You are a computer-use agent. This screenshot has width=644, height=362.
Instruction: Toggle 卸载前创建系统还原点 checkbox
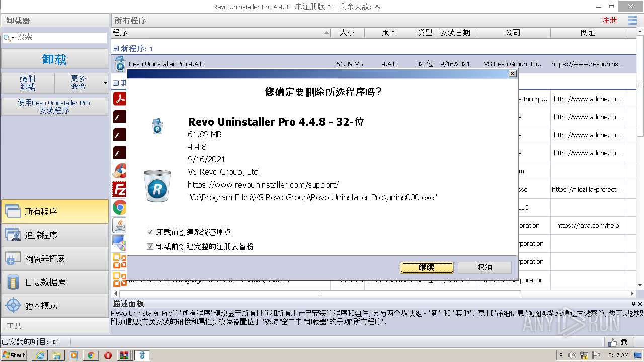pyautogui.click(x=150, y=232)
